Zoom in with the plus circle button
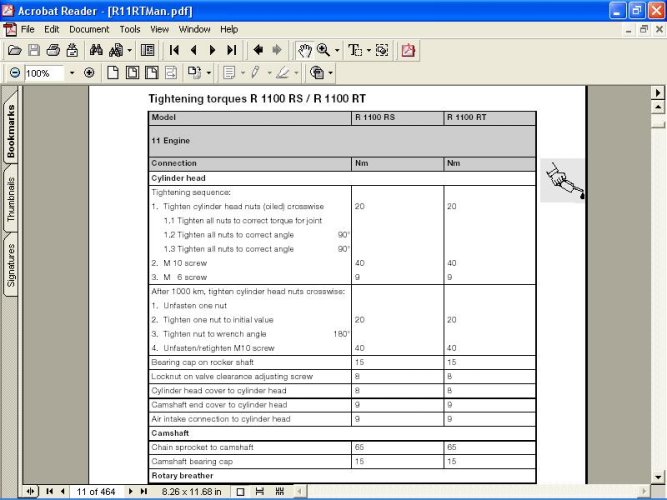 [x=89, y=73]
